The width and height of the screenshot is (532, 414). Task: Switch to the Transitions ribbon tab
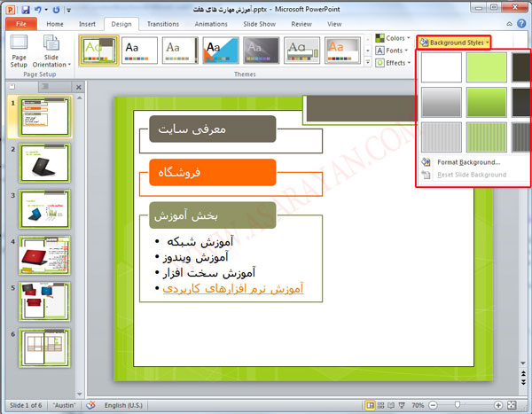click(162, 25)
